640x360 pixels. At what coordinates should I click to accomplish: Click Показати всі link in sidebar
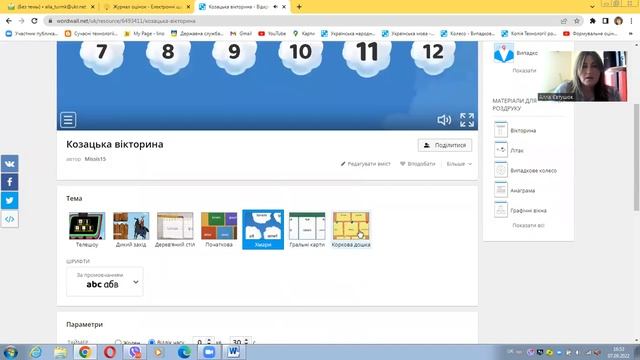528,225
